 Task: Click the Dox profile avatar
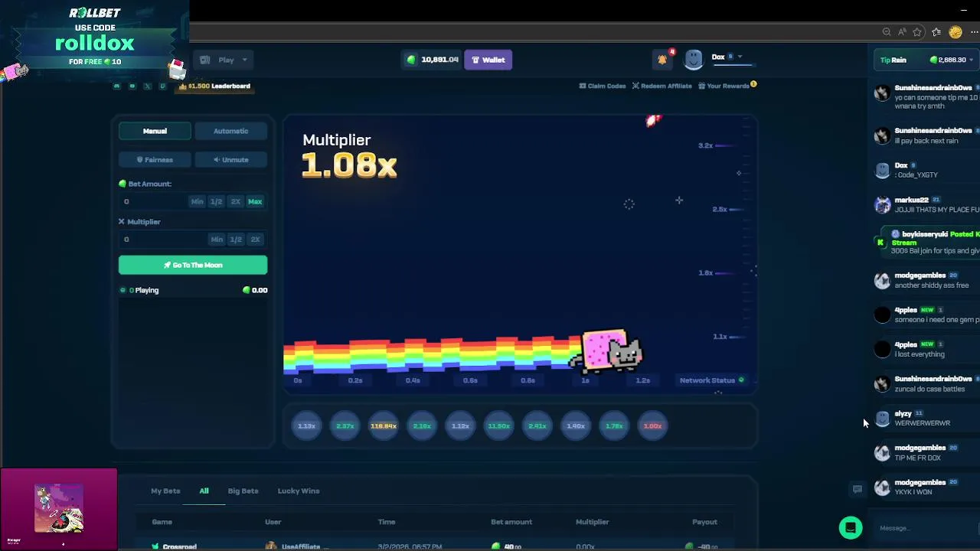tap(694, 60)
